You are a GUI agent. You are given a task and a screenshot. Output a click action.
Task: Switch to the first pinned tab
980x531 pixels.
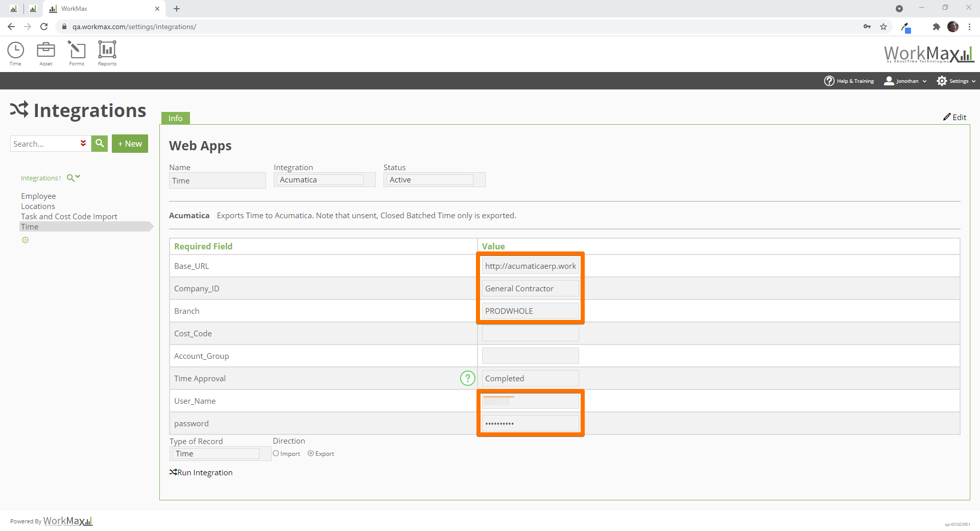[x=14, y=9]
